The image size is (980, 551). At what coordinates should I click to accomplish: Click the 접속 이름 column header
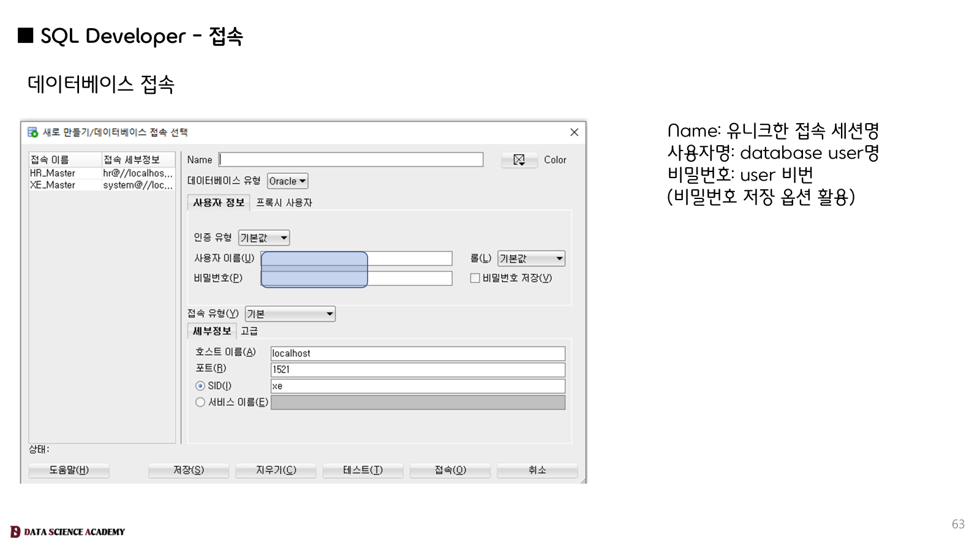point(65,160)
